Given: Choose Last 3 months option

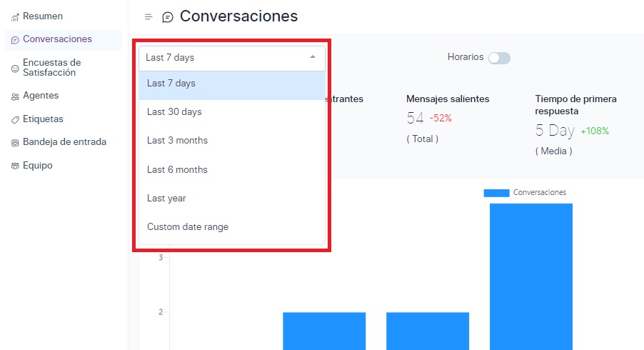Looking at the screenshot, I should [177, 141].
